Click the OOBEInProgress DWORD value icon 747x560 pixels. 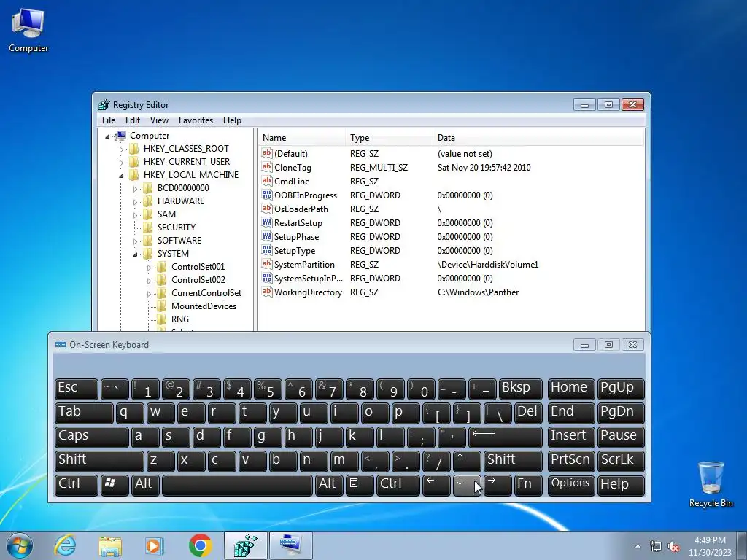266,195
